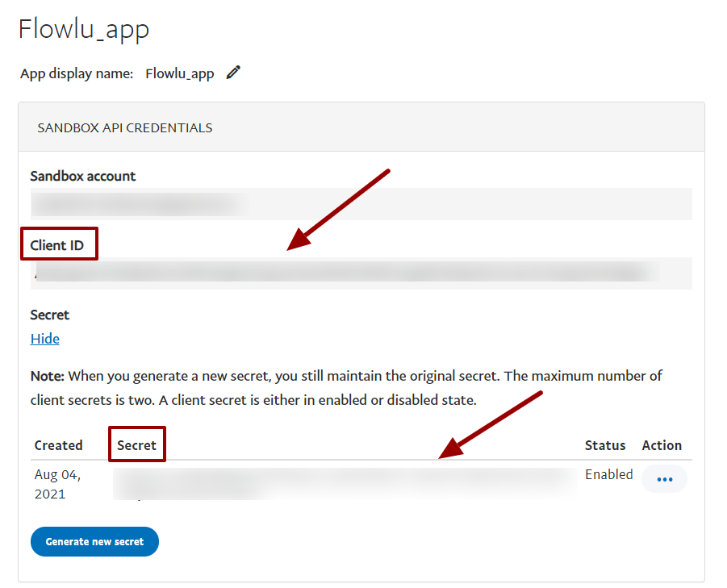This screenshot has width=727, height=588.
Task: Select the blurred Client ID value field
Action: coord(361,273)
